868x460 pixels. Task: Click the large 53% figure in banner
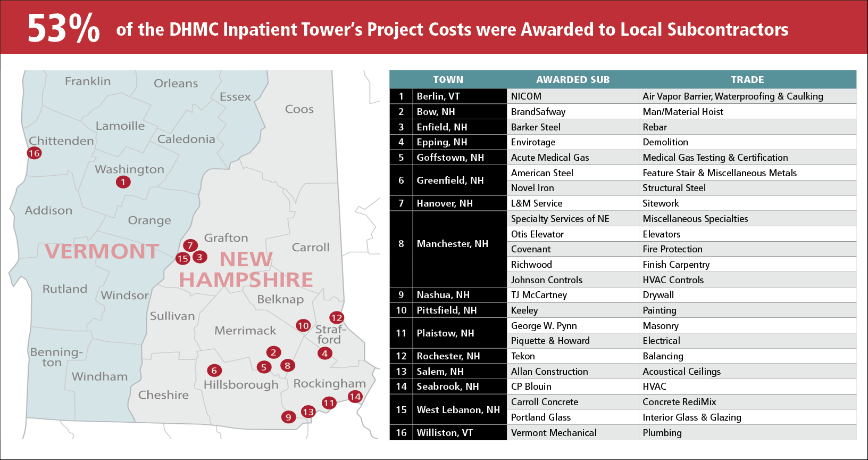point(63,28)
